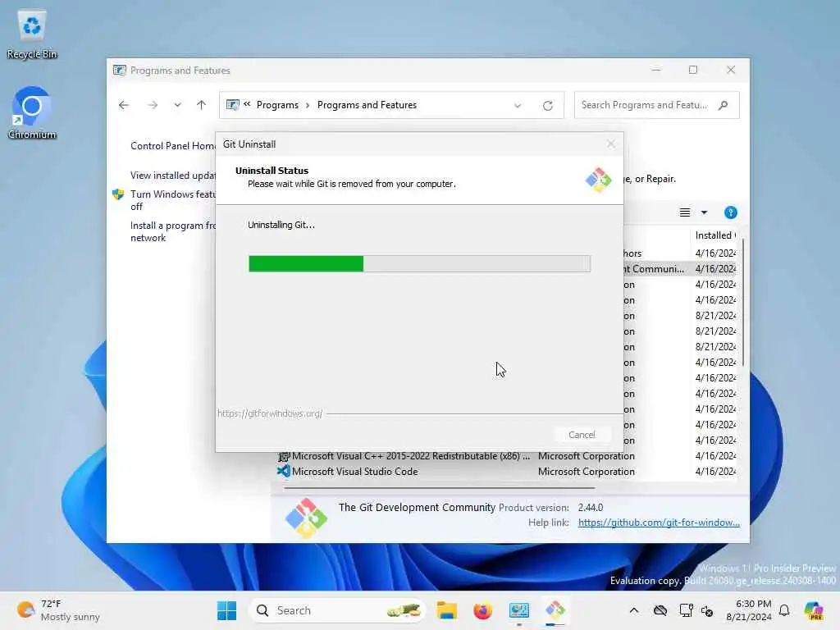Image resolution: width=840 pixels, height=630 pixels.
Task: Open File Explorer from taskbar
Action: [446, 610]
